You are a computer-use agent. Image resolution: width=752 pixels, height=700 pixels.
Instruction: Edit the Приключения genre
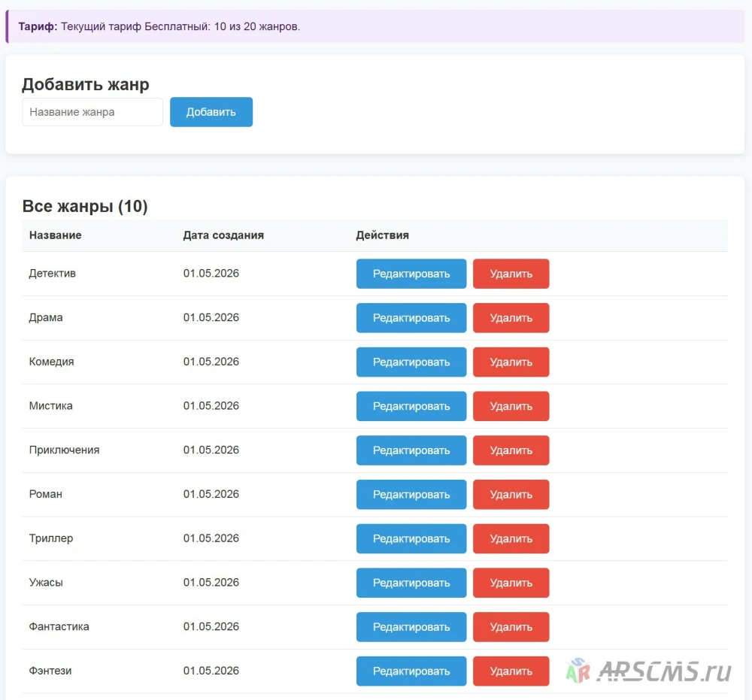click(x=411, y=450)
